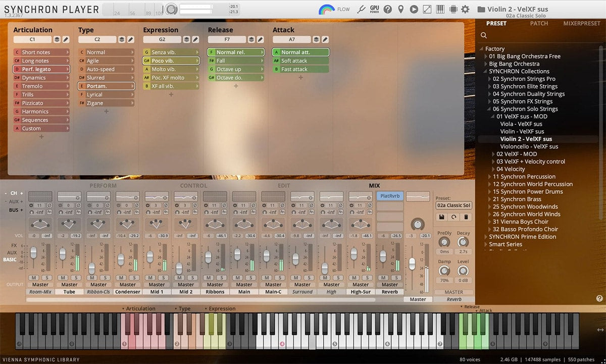Select Molto vib. expression
The width and height of the screenshot is (606, 364).
pos(171,69)
